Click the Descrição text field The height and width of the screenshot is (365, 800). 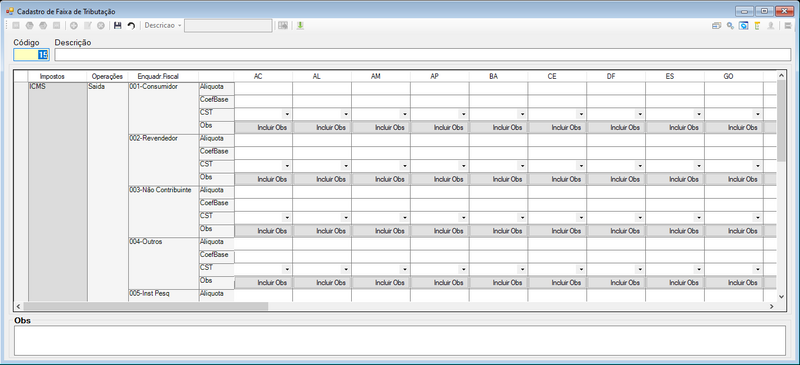[422, 55]
